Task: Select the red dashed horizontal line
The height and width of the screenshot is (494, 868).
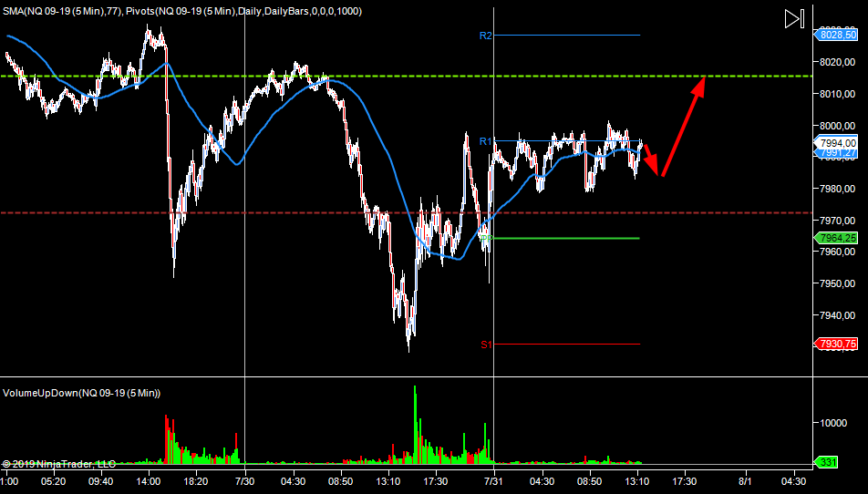Action: click(x=274, y=212)
